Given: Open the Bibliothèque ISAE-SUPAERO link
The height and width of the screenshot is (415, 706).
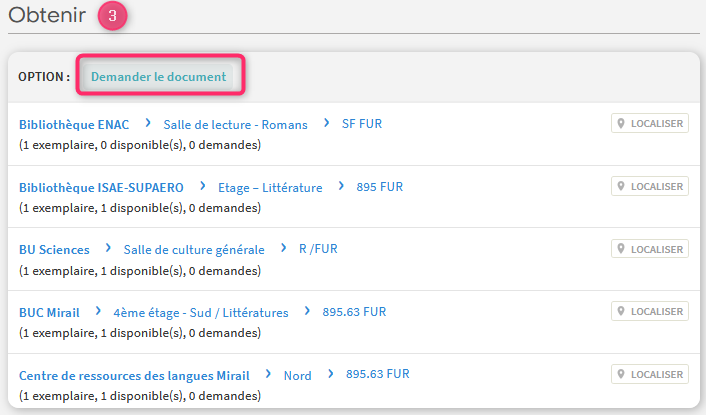Looking at the screenshot, I should tap(101, 187).
